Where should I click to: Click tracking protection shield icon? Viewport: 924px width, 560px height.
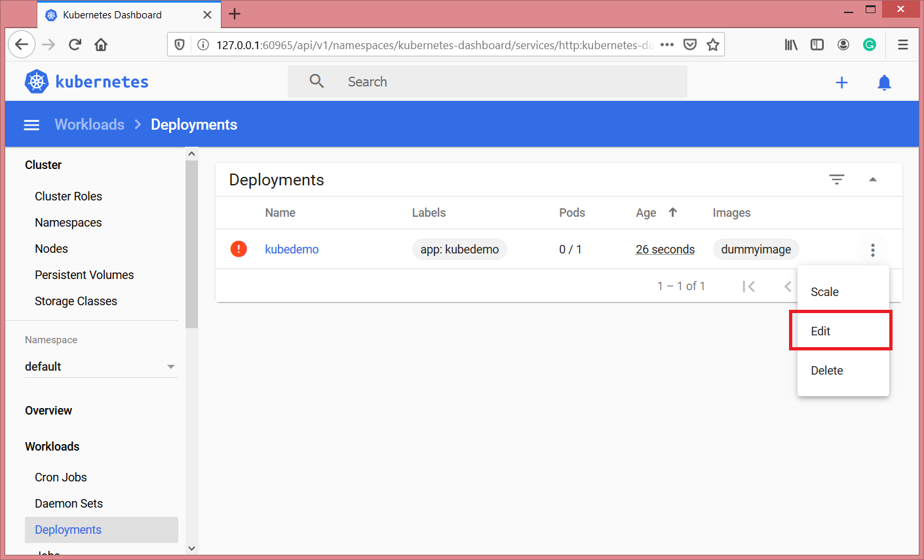pyautogui.click(x=180, y=45)
